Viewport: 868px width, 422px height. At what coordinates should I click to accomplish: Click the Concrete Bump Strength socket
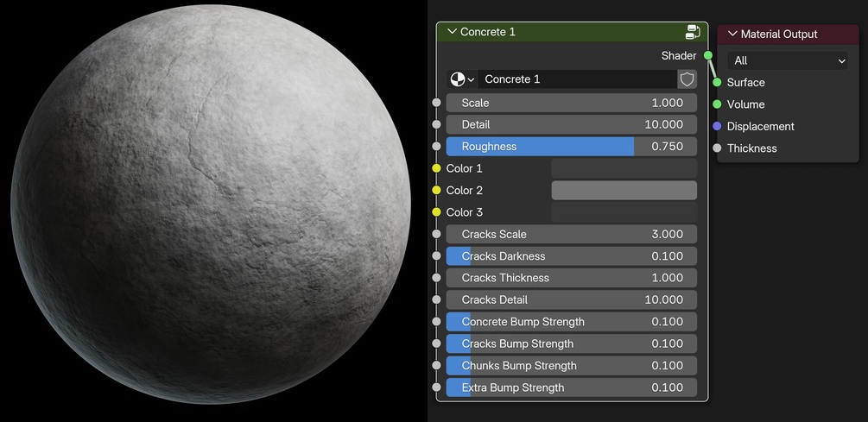(436, 322)
